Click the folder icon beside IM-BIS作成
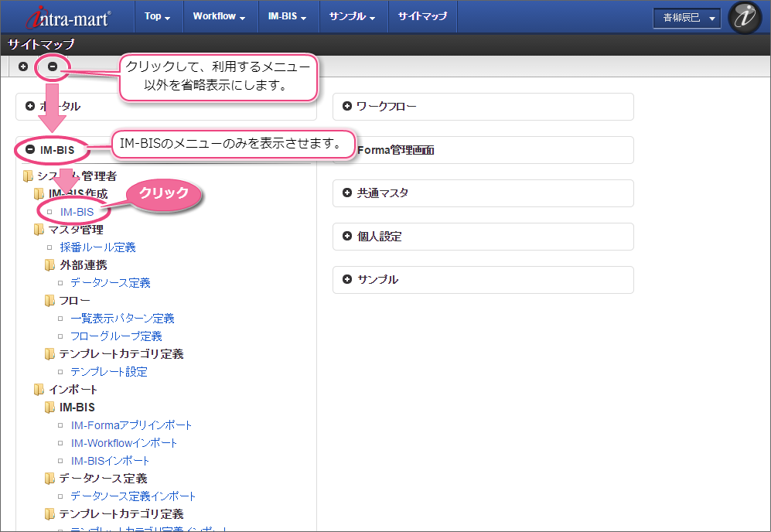Viewport: 771px width, 532px height. [39, 194]
